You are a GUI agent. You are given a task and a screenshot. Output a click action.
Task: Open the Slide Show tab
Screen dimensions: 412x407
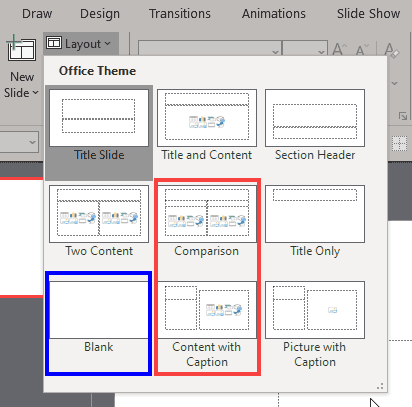tap(368, 14)
